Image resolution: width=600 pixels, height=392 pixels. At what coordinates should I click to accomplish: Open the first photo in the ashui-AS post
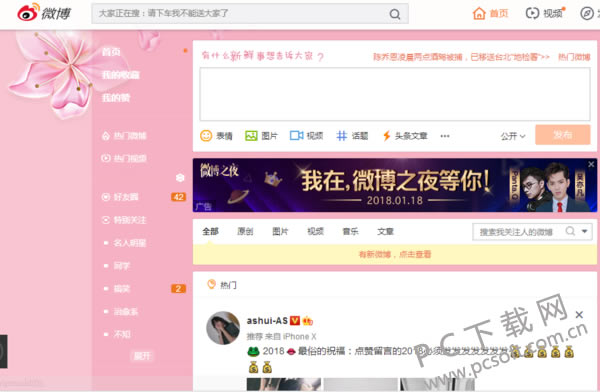pyautogui.click(x=284, y=384)
